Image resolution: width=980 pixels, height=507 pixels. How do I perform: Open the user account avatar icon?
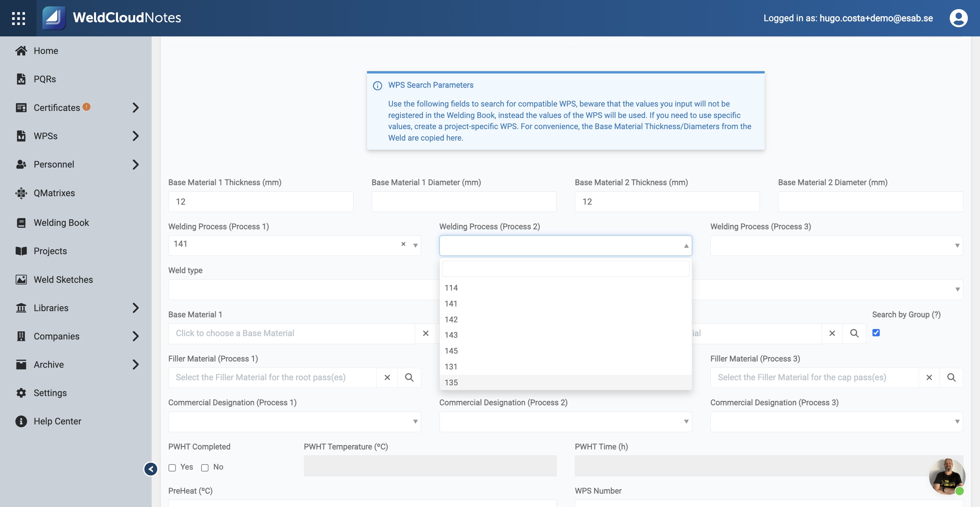tap(958, 18)
